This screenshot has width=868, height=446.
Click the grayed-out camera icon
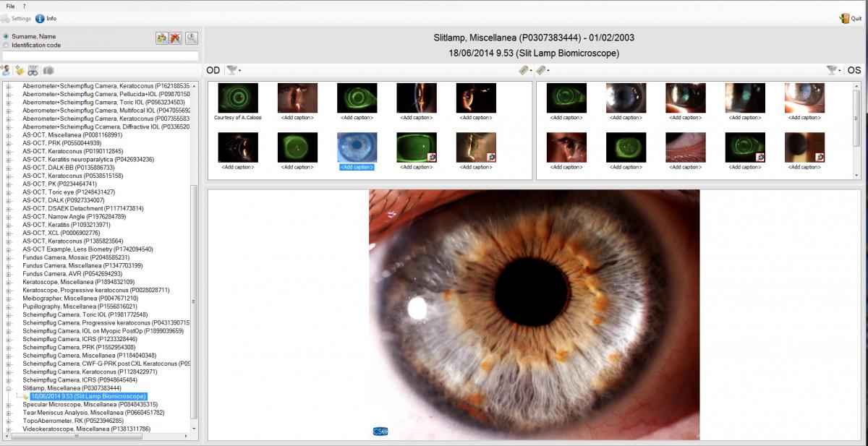pos(48,70)
